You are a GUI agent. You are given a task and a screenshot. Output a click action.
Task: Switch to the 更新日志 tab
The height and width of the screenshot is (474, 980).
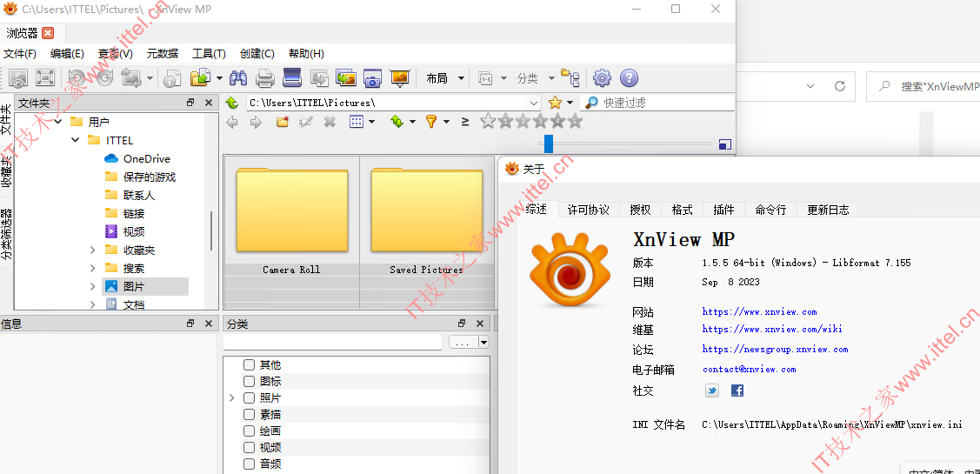coord(828,210)
